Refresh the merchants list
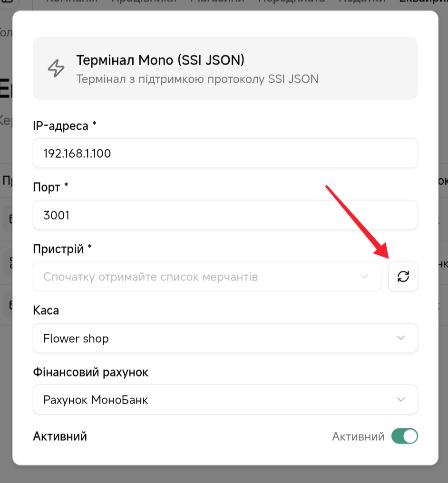Image resolution: width=448 pixels, height=483 pixels. click(403, 276)
